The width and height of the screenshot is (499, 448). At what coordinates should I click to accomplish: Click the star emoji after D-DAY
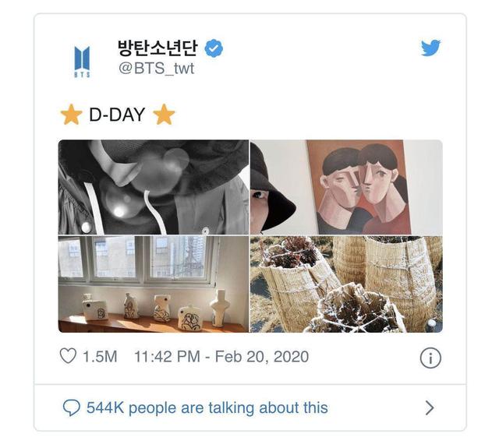pyautogui.click(x=164, y=115)
